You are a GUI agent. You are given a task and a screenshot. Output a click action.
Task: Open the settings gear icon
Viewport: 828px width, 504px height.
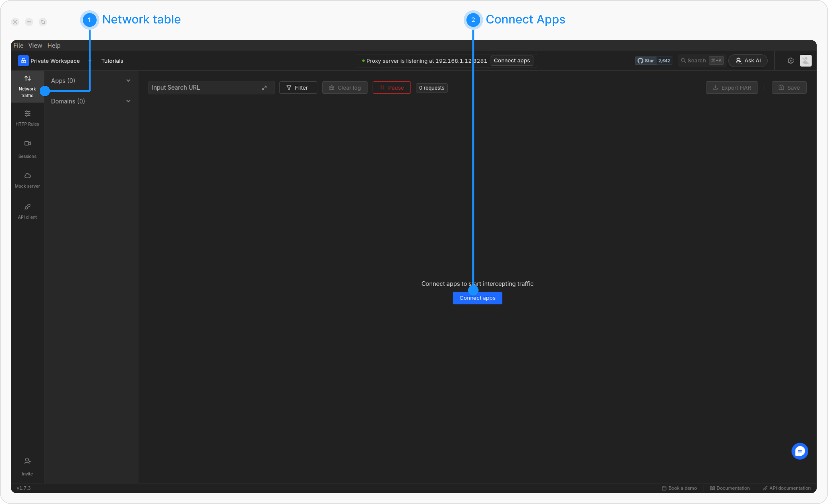[790, 61]
